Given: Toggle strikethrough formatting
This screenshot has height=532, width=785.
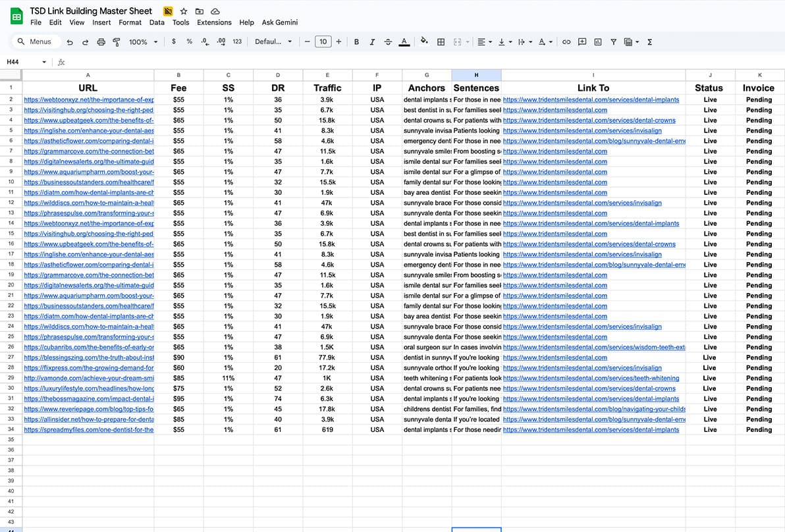Looking at the screenshot, I should point(388,42).
